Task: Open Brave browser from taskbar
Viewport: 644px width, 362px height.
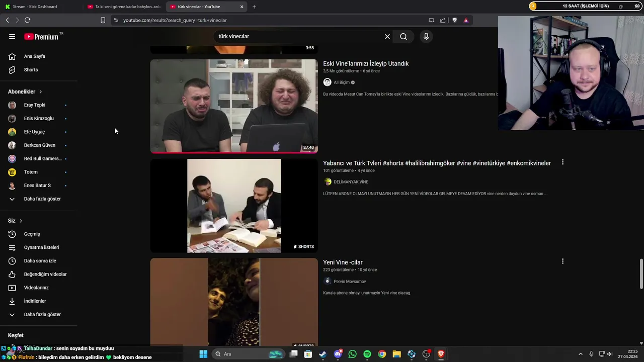Action: pyautogui.click(x=441, y=354)
